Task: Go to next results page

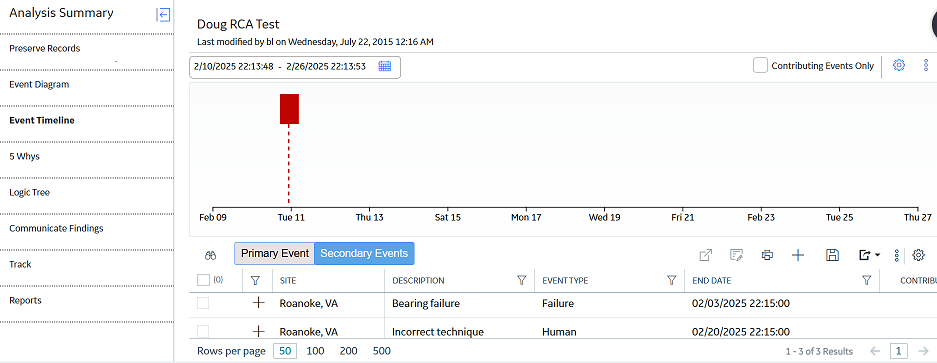Action: click(924, 351)
